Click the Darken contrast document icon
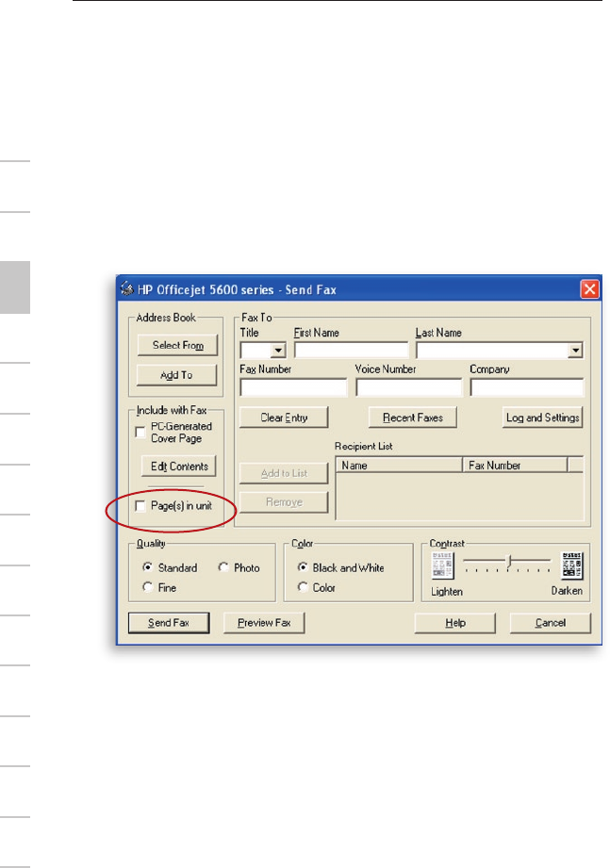 coord(571,565)
